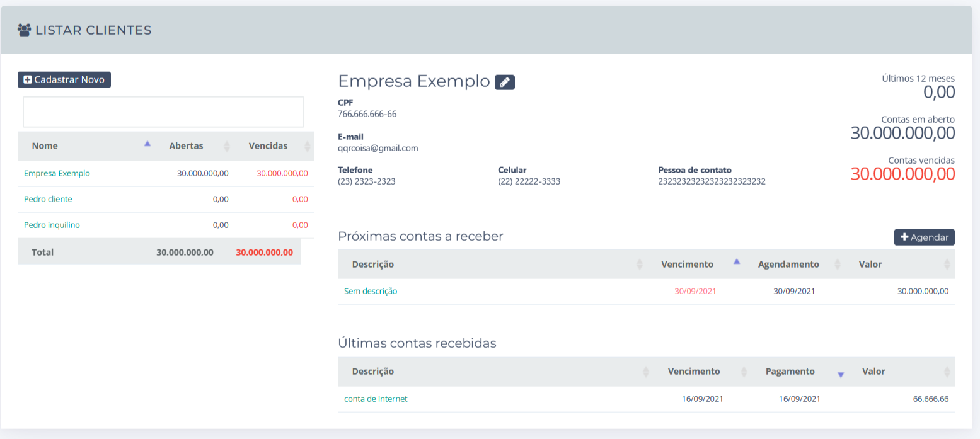
Task: Open the conta de internet entry
Action: [x=376, y=399]
